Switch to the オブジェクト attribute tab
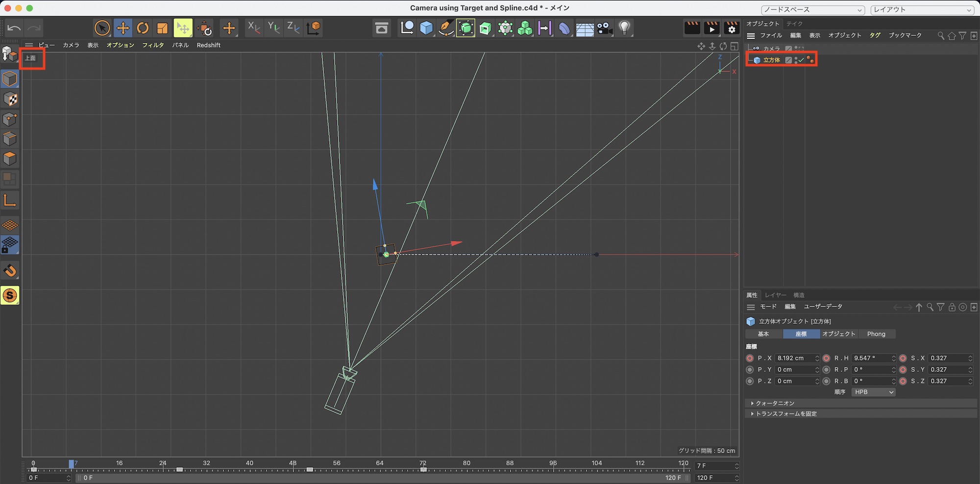The width and height of the screenshot is (980, 484). (x=838, y=334)
